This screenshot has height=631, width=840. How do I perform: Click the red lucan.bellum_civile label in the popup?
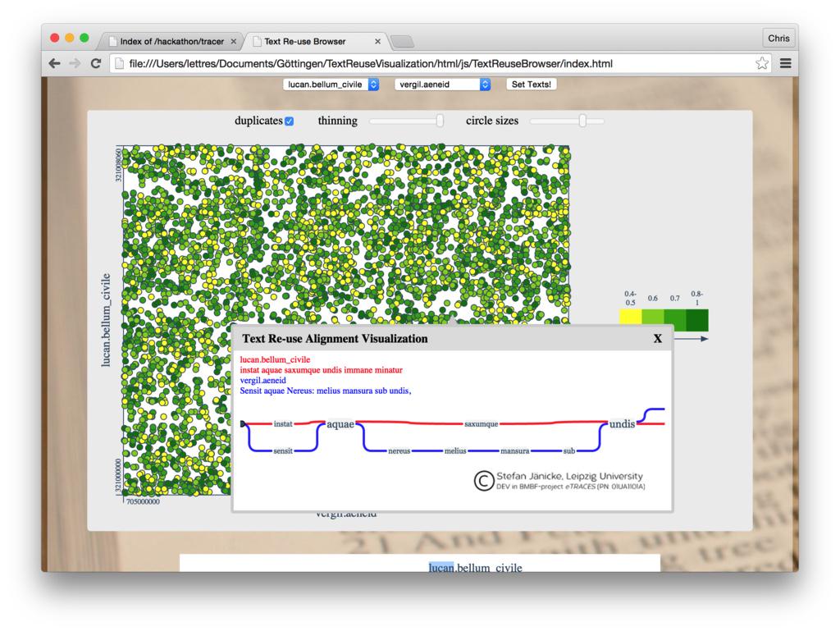(275, 359)
